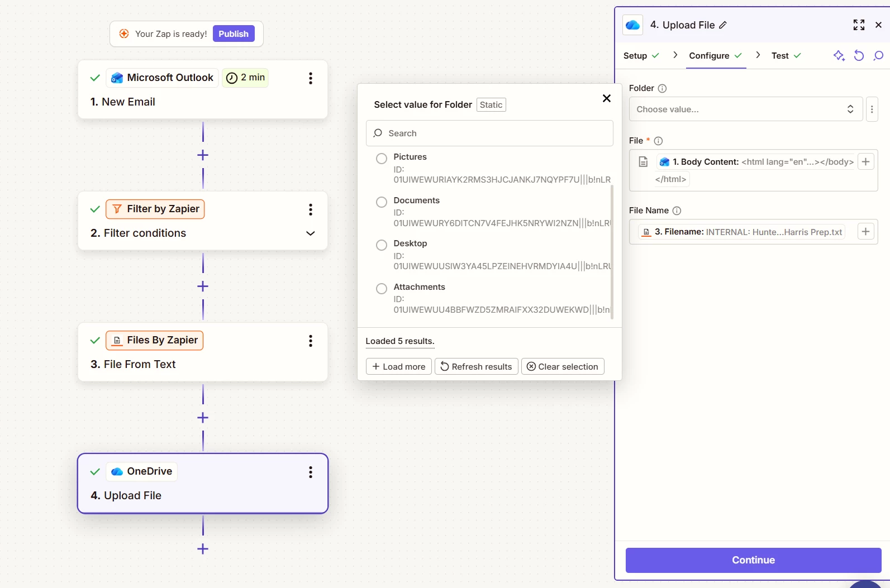Viewport: 890px width, 588px height.
Task: Open the Files By Zapier step options menu
Action: (311, 341)
